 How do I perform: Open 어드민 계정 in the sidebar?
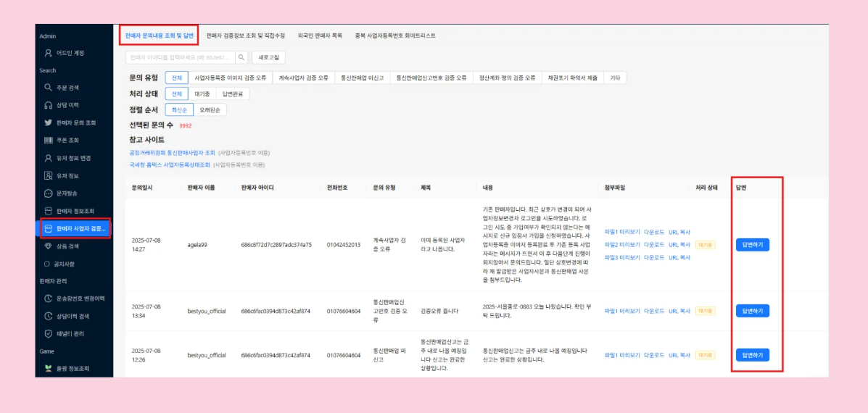tap(70, 53)
